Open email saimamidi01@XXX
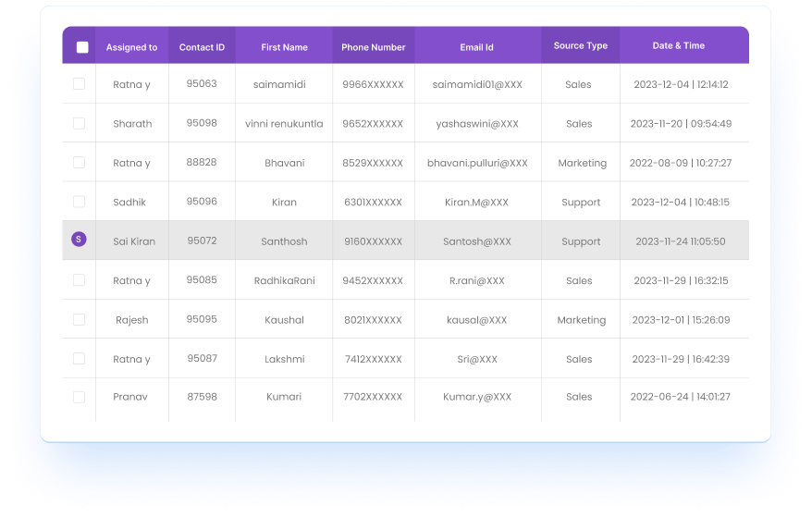 click(x=477, y=85)
